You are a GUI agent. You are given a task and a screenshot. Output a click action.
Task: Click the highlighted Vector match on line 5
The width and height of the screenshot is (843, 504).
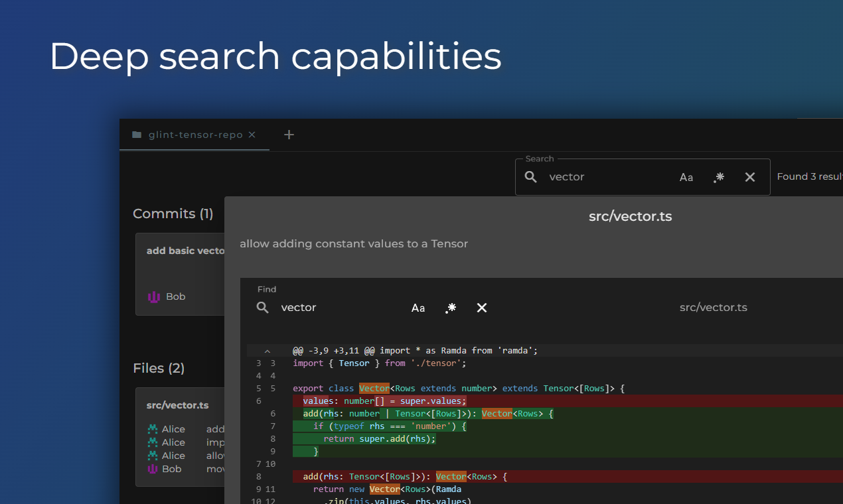[x=374, y=388]
